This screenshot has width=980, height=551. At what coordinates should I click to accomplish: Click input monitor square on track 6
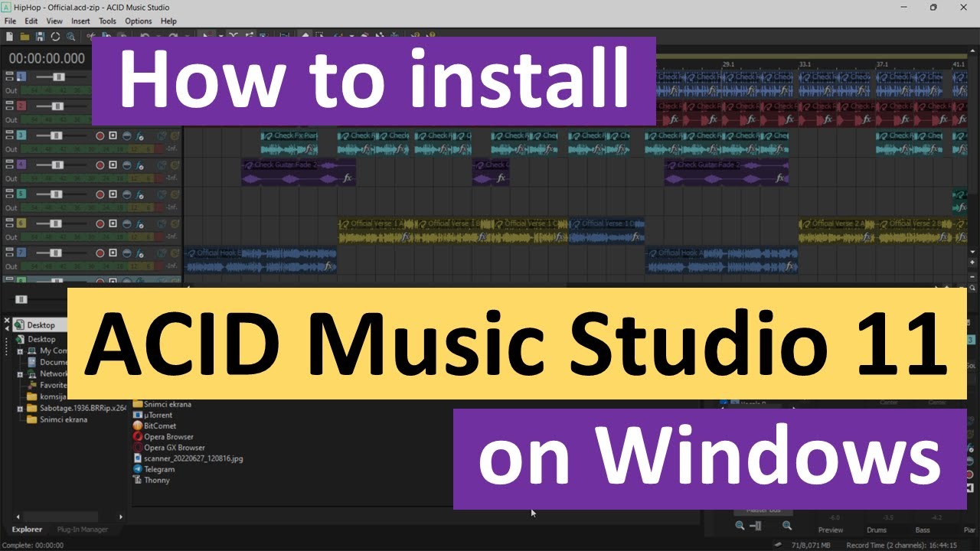tap(113, 223)
